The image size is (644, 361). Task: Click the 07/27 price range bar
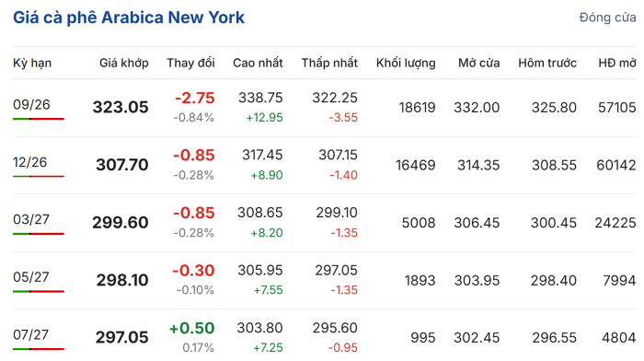[39, 349]
